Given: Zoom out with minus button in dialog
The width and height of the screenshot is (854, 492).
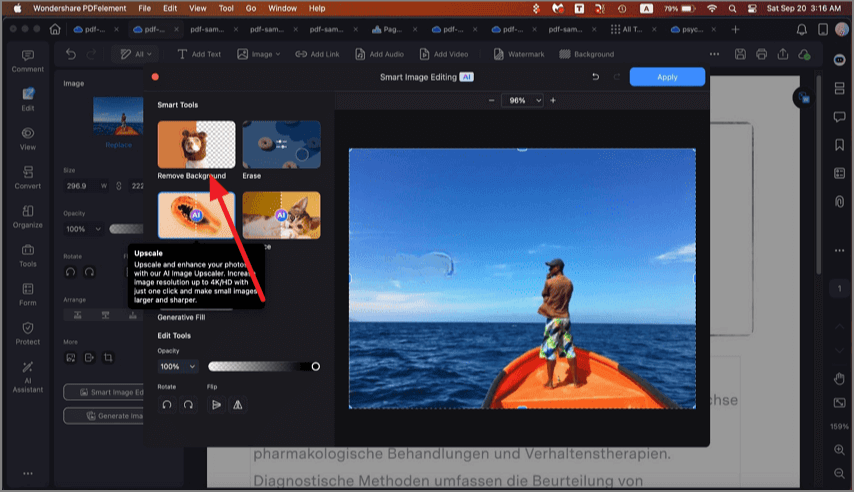Looking at the screenshot, I should click(491, 100).
